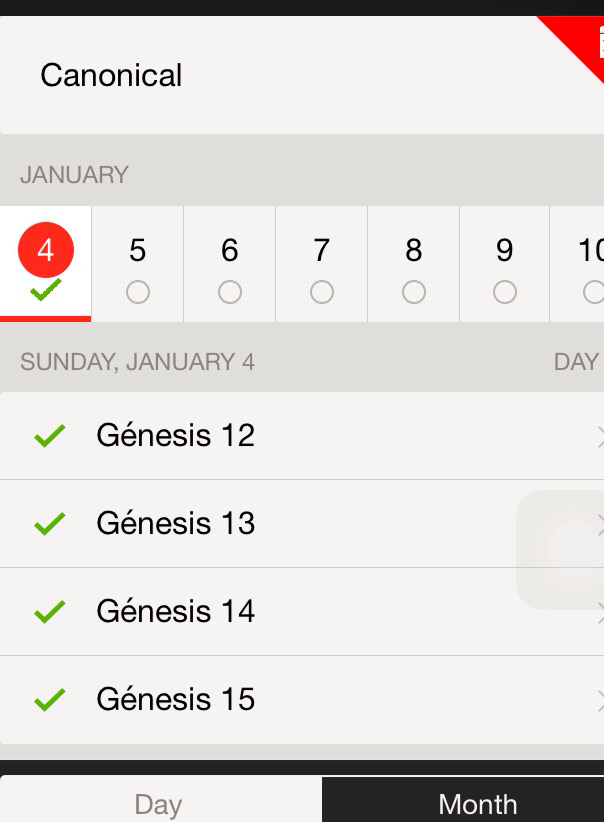Select the red circled day 4

click(46, 250)
